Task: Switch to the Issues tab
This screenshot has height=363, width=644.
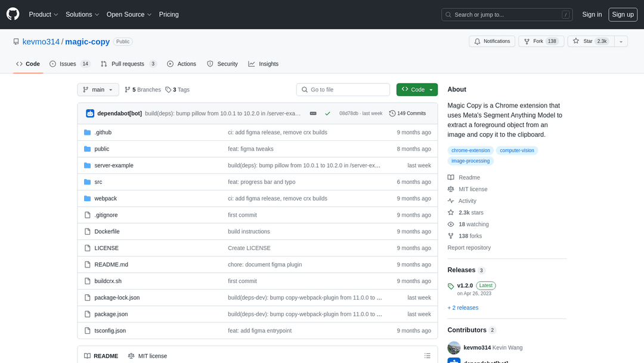Action: point(69,64)
